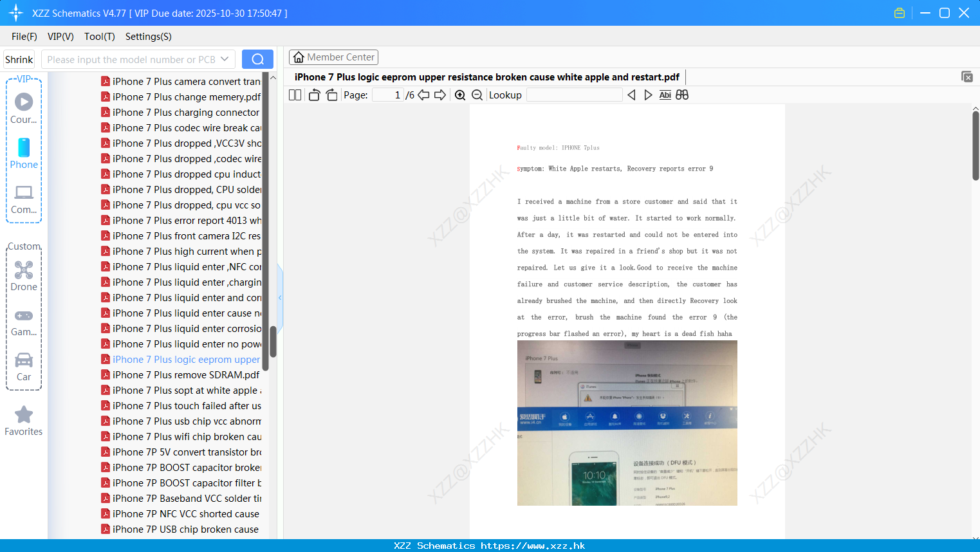Expand the model number dropdown
The width and height of the screenshot is (980, 552).
(225, 59)
